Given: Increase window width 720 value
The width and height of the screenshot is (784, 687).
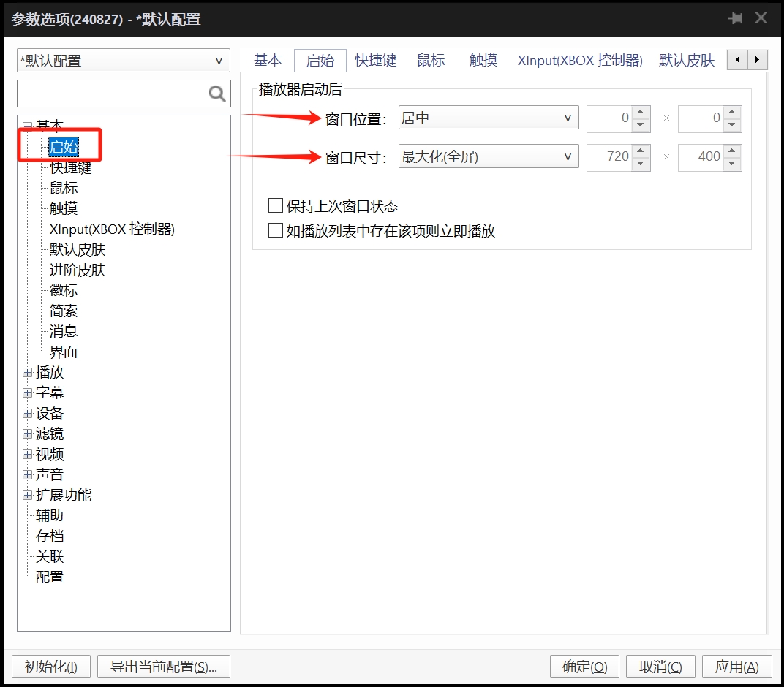Looking at the screenshot, I should [641, 151].
